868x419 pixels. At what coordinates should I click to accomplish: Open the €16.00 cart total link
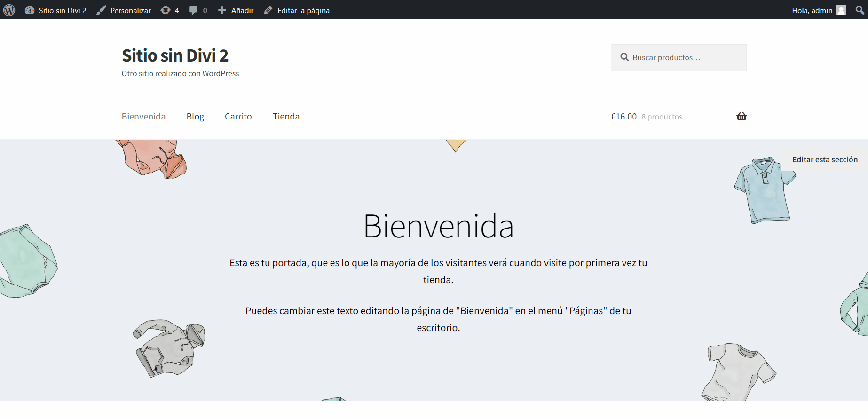(x=623, y=117)
